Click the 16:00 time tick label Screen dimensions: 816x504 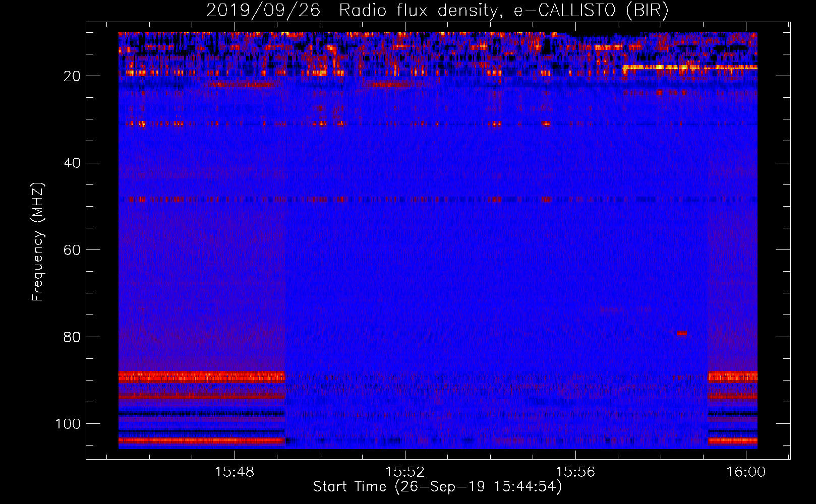coord(746,472)
